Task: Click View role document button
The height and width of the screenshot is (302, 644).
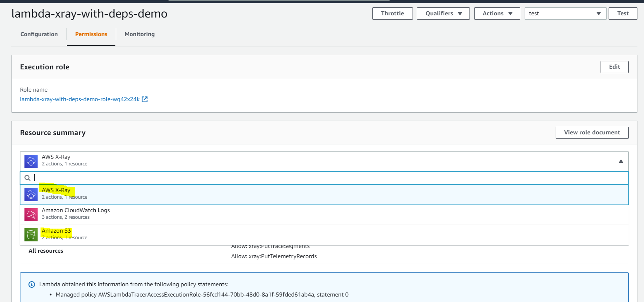Action: (x=592, y=133)
